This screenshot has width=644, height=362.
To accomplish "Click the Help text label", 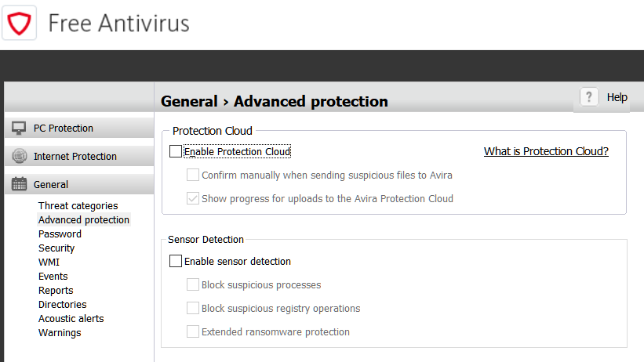I will coord(617,97).
